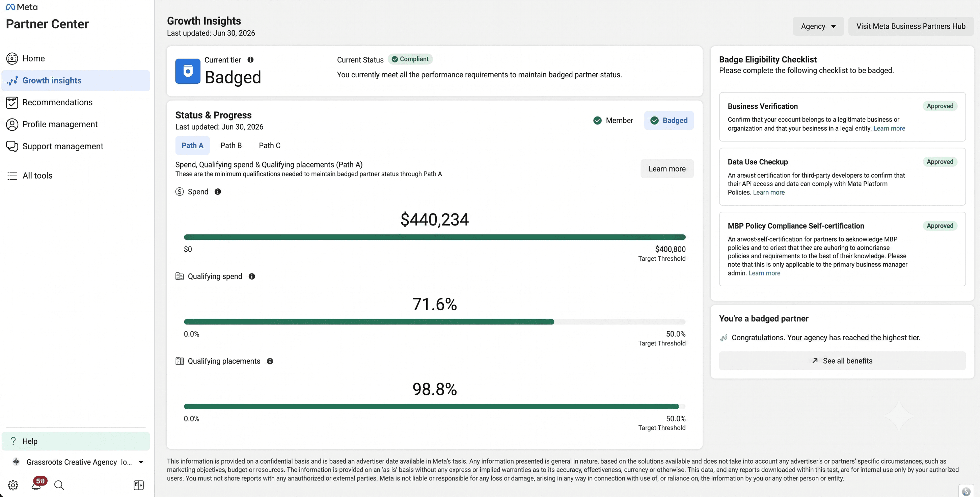Open the Agency dropdown
Image resolution: width=980 pixels, height=497 pixels.
coord(818,26)
